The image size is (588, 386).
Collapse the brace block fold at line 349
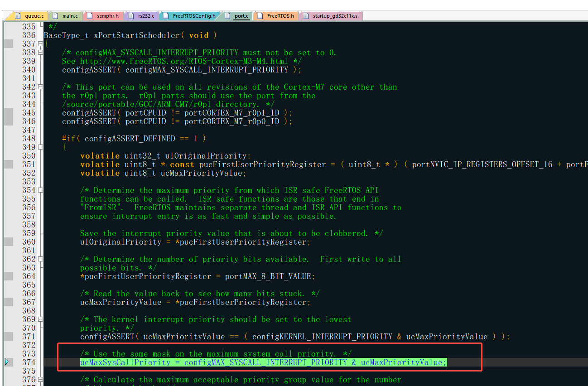[40, 147]
